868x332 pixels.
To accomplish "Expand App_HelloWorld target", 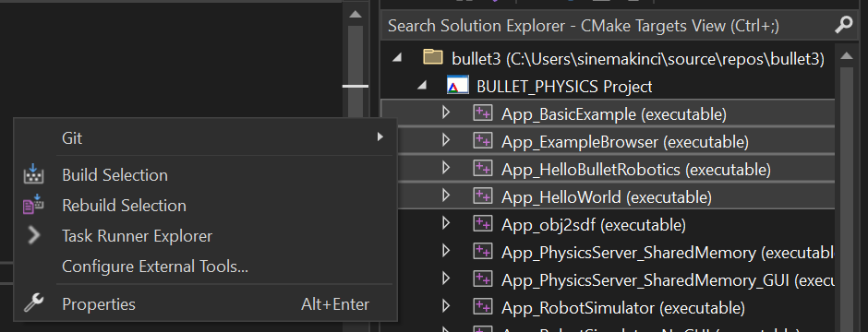I will [446, 196].
